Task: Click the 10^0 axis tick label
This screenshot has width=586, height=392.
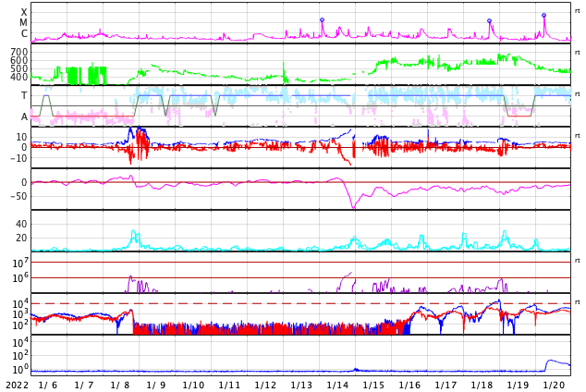Action: click(x=19, y=370)
